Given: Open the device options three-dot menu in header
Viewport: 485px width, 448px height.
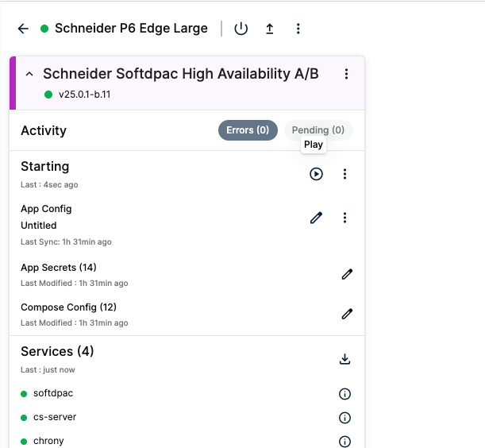Looking at the screenshot, I should click(298, 29).
